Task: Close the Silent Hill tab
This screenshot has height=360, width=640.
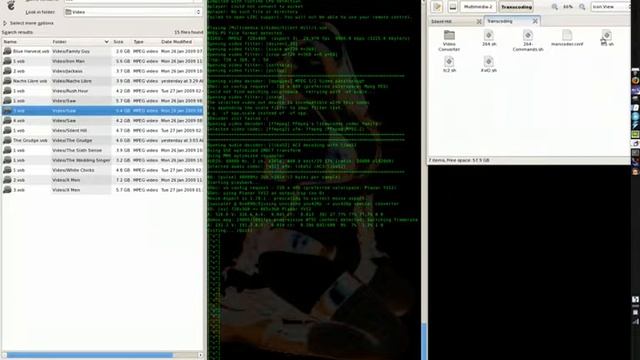Action: (479, 21)
